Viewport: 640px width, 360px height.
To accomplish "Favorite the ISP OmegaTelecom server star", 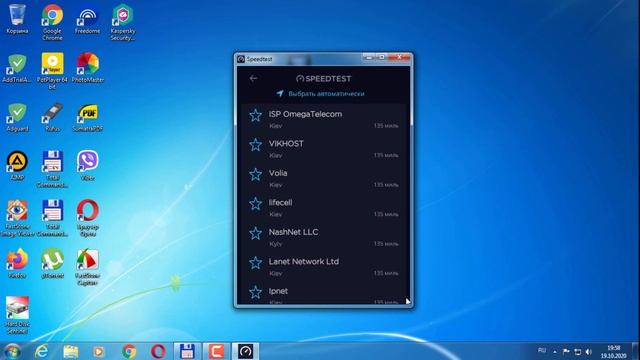I will 256,116.
